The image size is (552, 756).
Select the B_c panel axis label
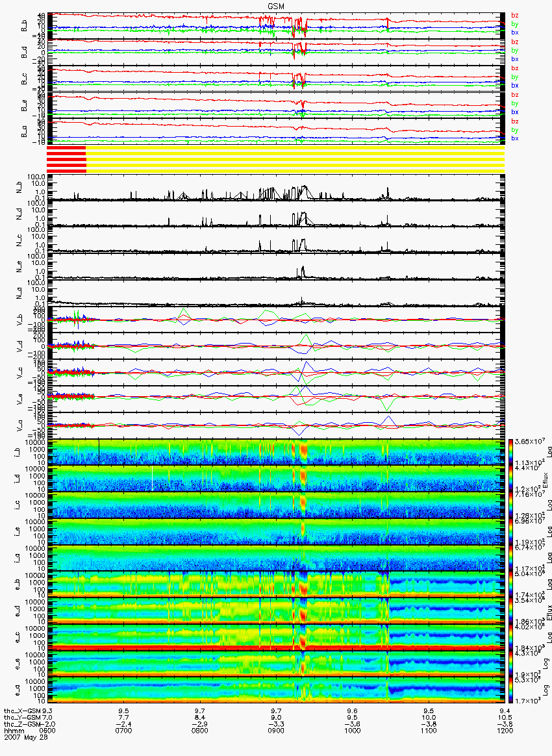pyautogui.click(x=24, y=79)
